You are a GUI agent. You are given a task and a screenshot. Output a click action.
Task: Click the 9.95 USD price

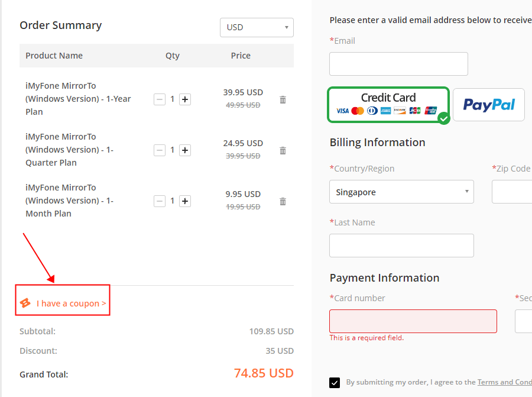click(x=243, y=194)
